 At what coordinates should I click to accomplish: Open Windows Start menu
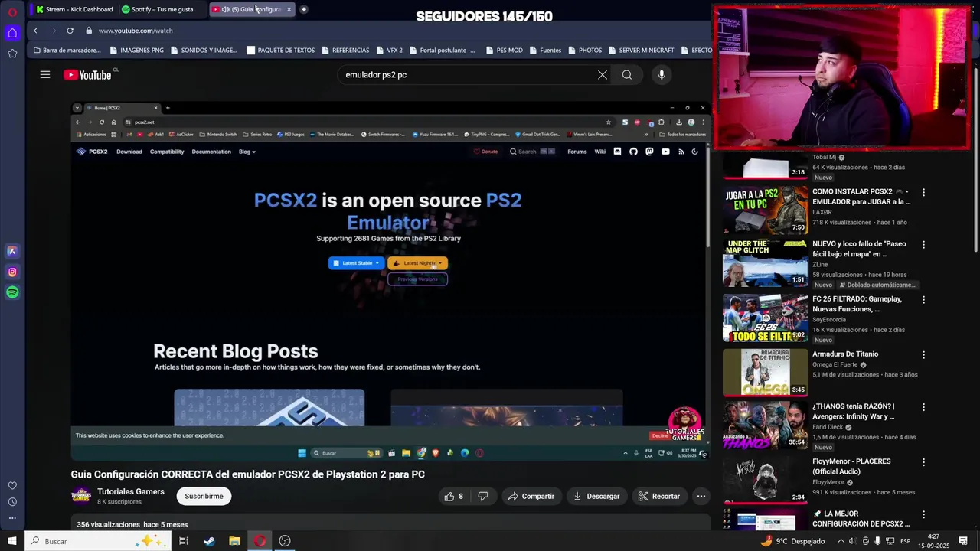pyautogui.click(x=12, y=541)
